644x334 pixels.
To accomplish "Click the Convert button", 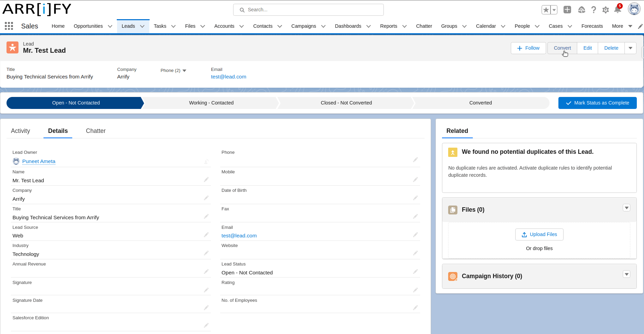I will click(x=561, y=48).
